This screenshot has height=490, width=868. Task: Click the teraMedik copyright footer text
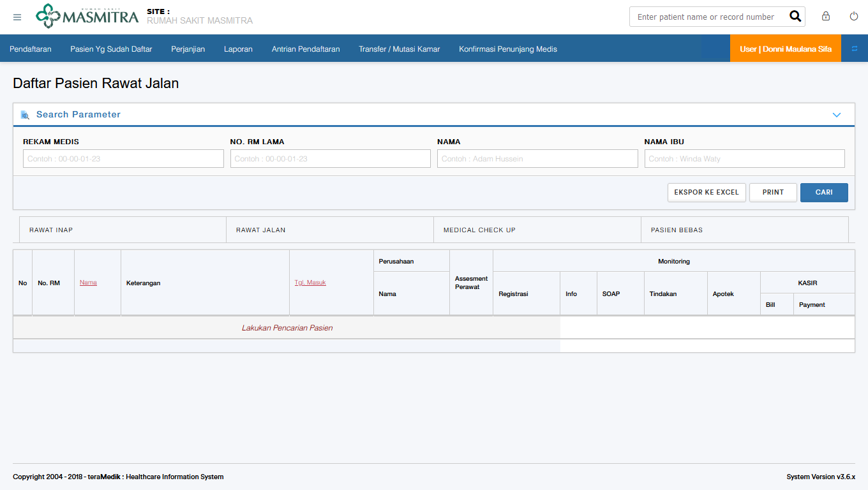(x=118, y=477)
